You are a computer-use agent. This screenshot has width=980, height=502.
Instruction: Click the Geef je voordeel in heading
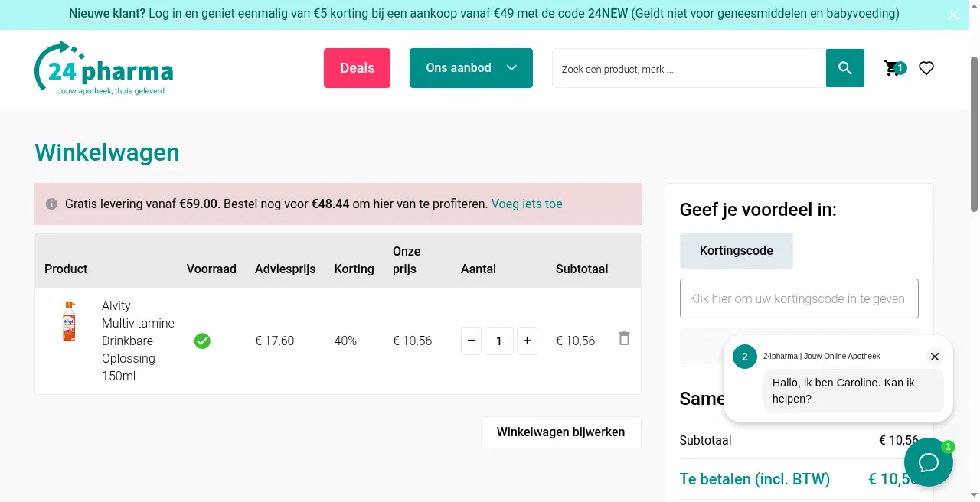758,210
